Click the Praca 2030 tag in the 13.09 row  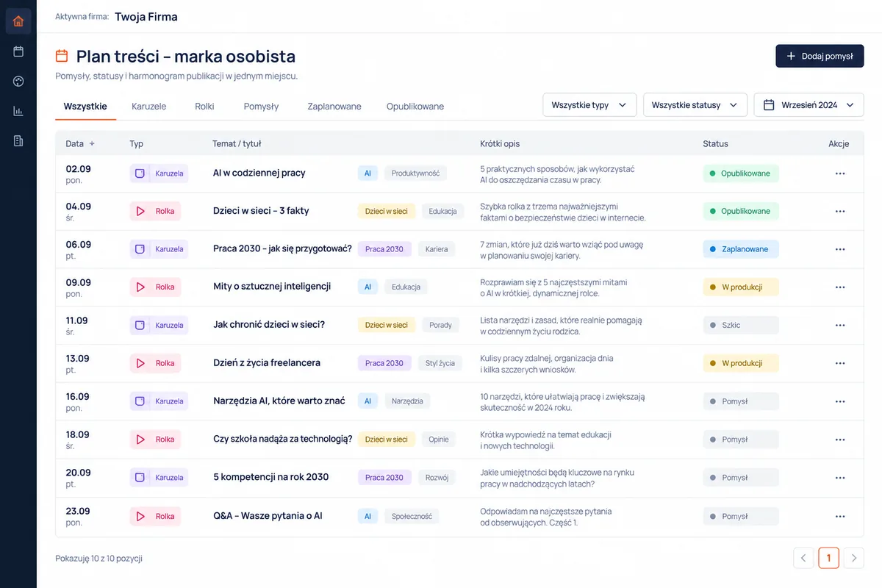[x=384, y=363]
